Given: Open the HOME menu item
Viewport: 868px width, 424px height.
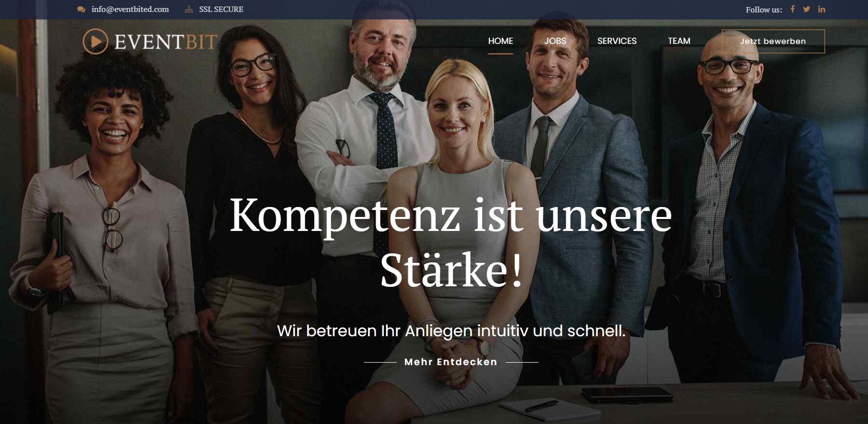Looking at the screenshot, I should [x=501, y=41].
